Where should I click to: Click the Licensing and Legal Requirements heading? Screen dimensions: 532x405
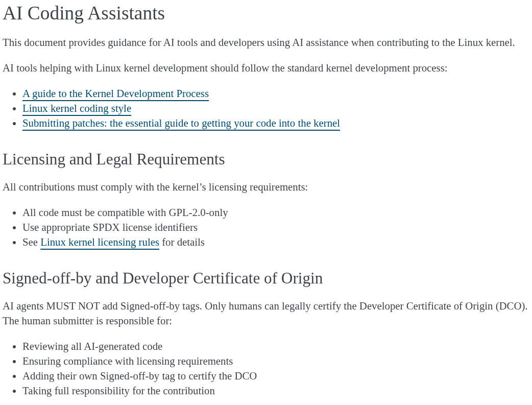(x=113, y=159)
